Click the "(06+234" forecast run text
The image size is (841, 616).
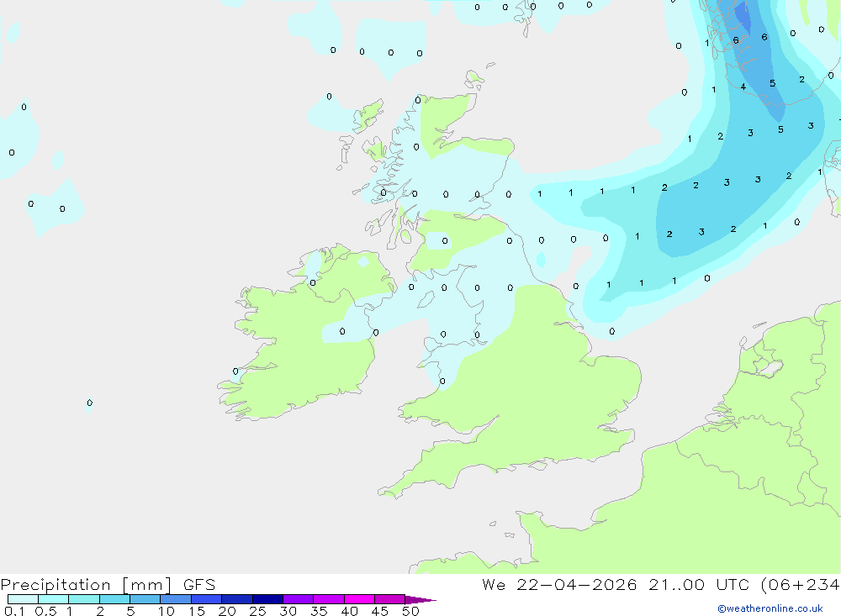[800, 585]
